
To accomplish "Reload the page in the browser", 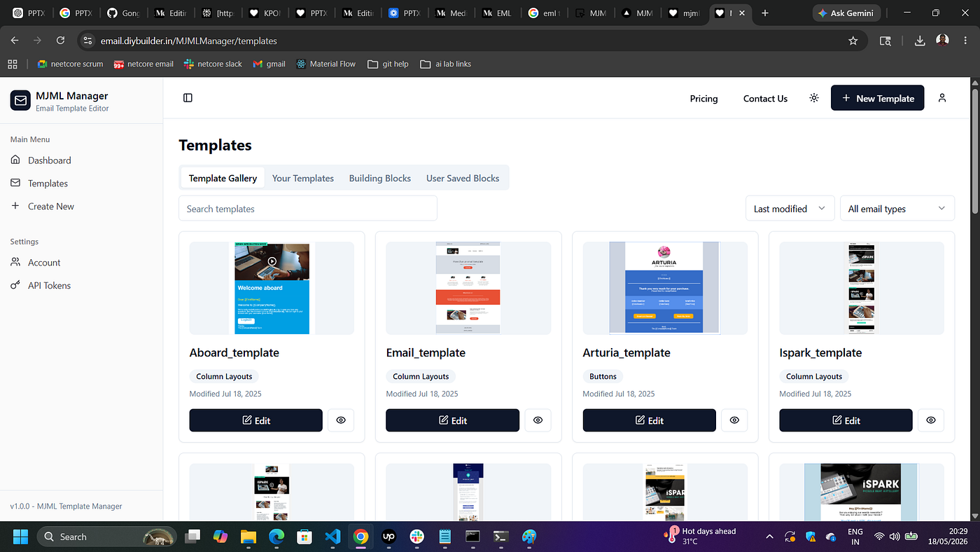I will tap(61, 41).
